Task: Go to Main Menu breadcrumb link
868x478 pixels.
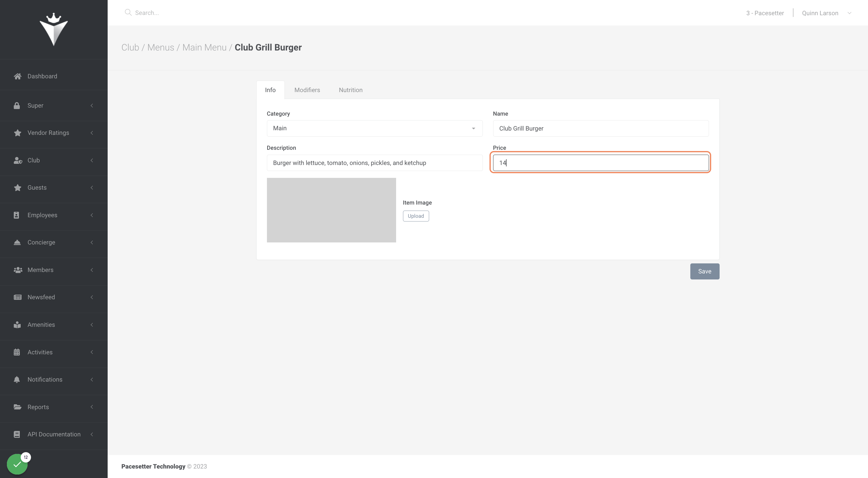Action: click(204, 48)
